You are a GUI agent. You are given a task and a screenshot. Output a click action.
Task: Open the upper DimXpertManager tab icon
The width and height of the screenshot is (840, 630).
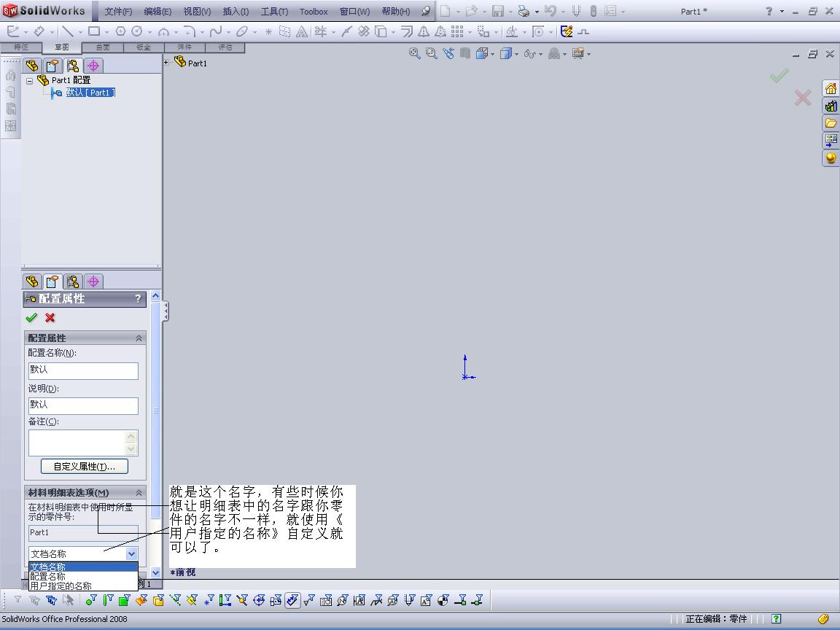93,66
